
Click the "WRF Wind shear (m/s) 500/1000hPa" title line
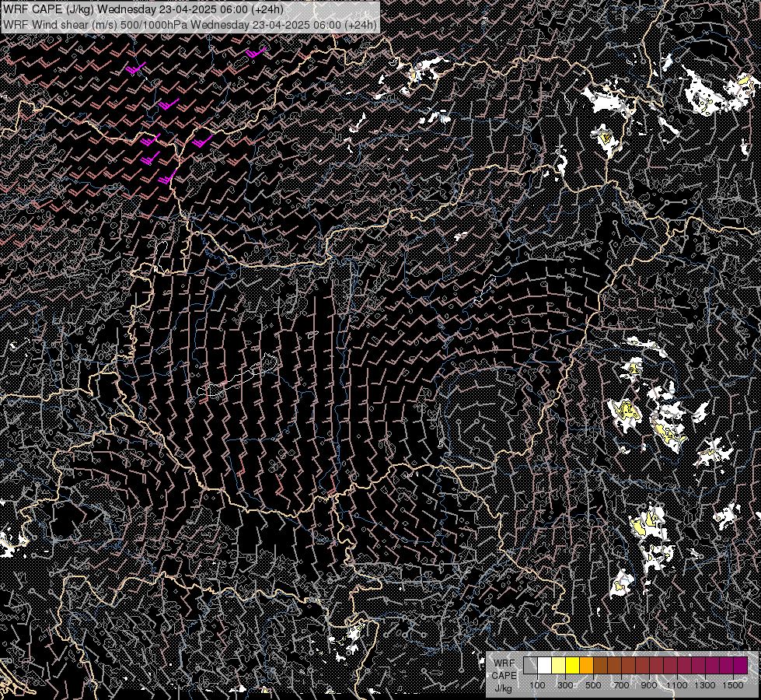pyautogui.click(x=190, y=24)
